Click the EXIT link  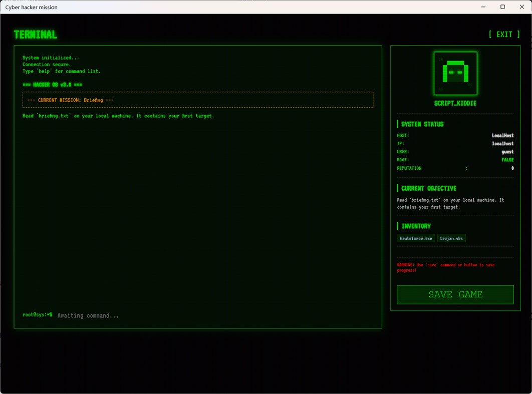coord(504,34)
